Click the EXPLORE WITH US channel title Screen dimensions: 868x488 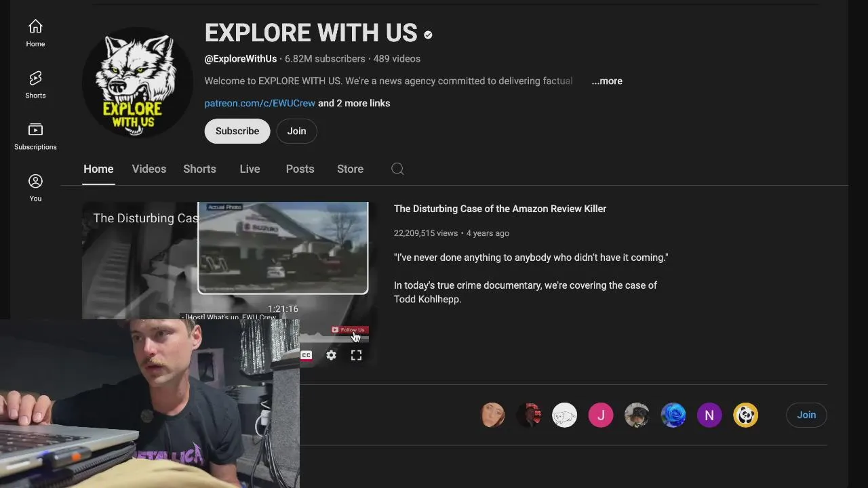click(311, 33)
